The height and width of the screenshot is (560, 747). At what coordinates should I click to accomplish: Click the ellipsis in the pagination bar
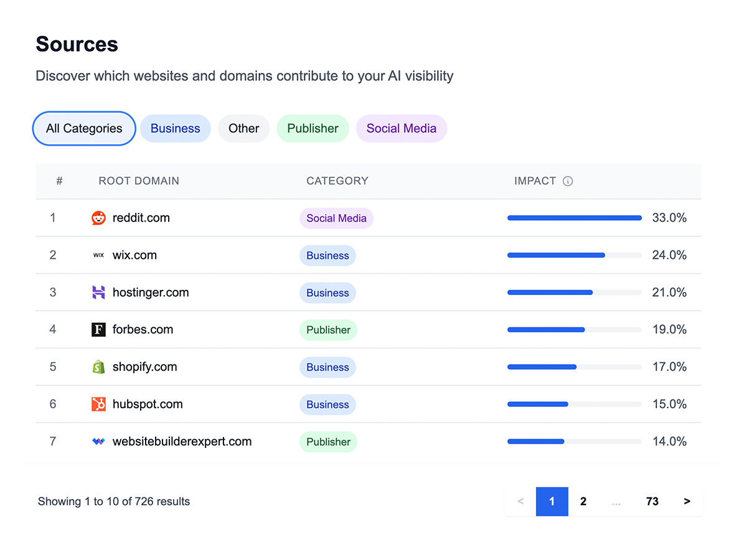point(617,501)
